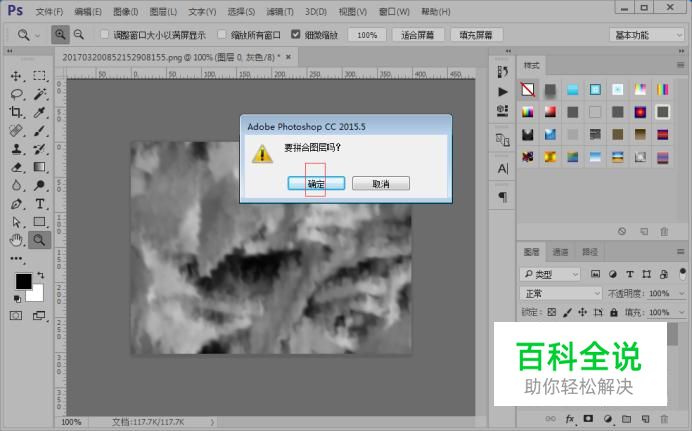This screenshot has height=431, width=692.
Task: Open the fill percentage dropdown arrow
Action: click(682, 312)
